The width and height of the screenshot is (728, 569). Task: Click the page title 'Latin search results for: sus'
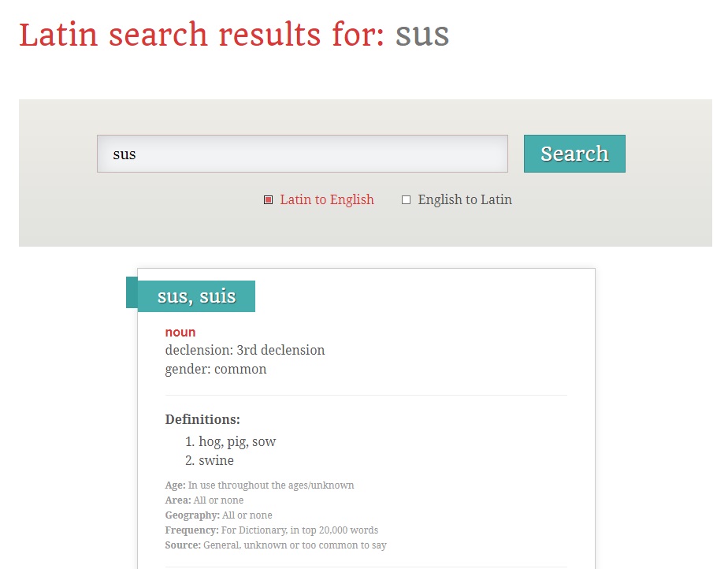[x=234, y=35]
